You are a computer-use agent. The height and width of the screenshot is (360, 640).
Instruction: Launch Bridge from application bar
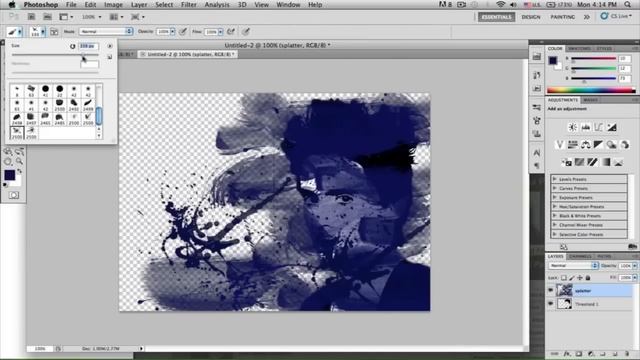[31, 17]
